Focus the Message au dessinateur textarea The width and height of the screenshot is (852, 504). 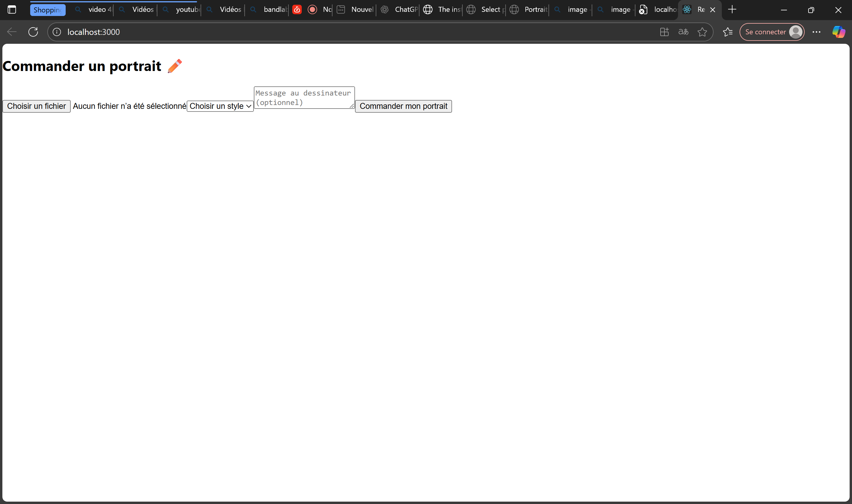[304, 98]
